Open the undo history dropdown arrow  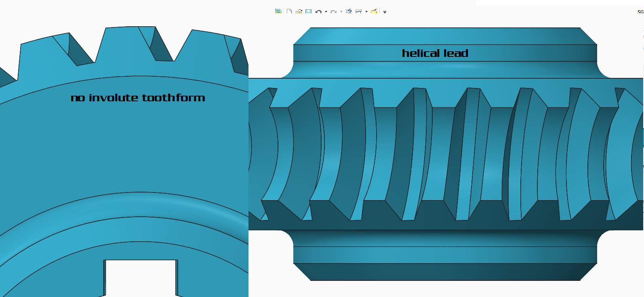pos(326,12)
